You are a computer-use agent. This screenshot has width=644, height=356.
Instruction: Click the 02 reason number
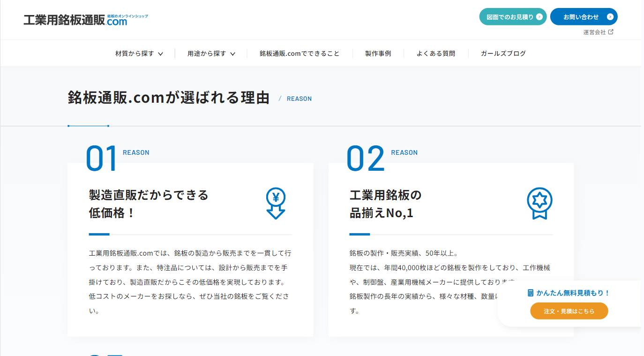pyautogui.click(x=366, y=159)
